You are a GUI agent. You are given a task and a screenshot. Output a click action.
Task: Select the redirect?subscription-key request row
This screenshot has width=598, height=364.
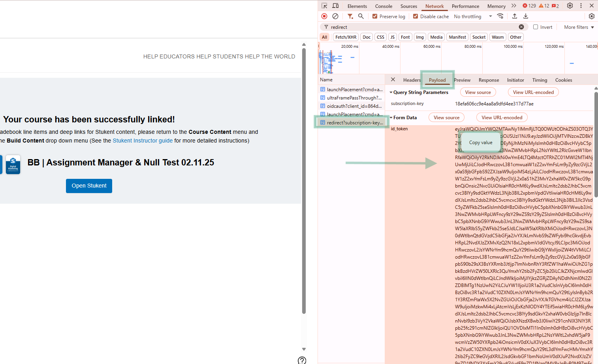point(352,123)
